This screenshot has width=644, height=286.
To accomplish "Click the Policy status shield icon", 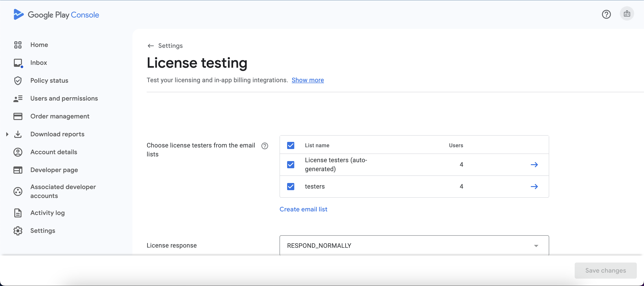I will [x=18, y=80].
